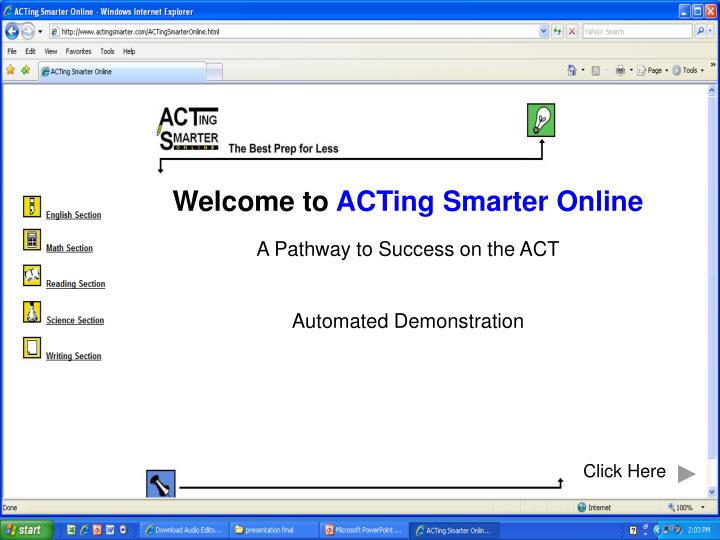This screenshot has width=720, height=540.
Task: Refresh the page with green arrows
Action: tap(557, 31)
